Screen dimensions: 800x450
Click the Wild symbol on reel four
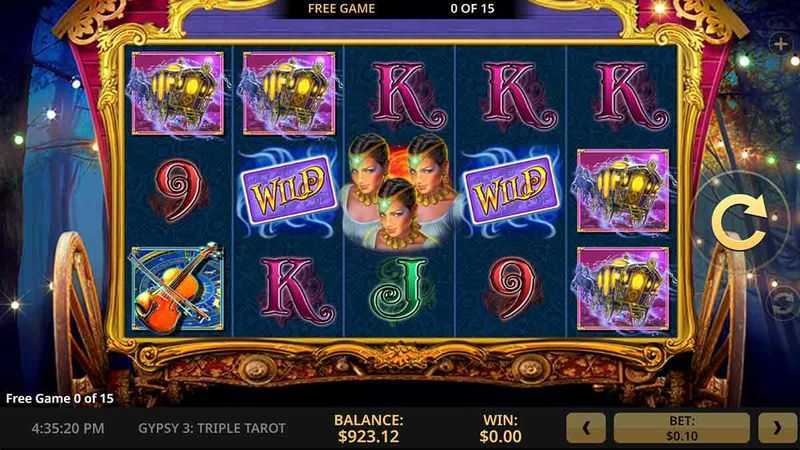tap(511, 191)
